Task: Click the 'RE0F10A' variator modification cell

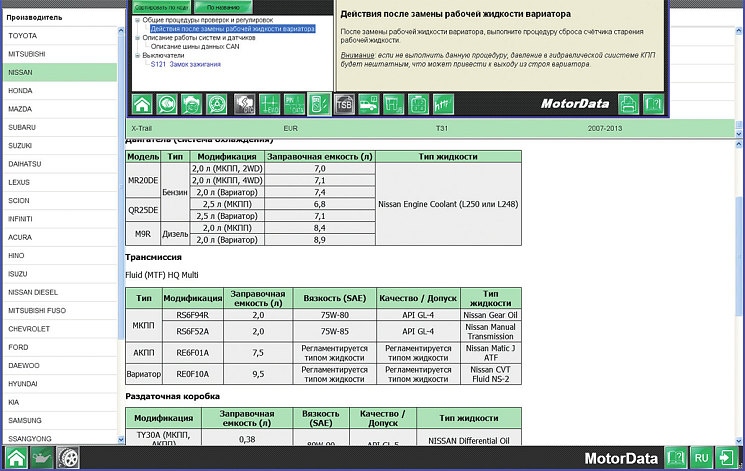Action: tap(192, 374)
